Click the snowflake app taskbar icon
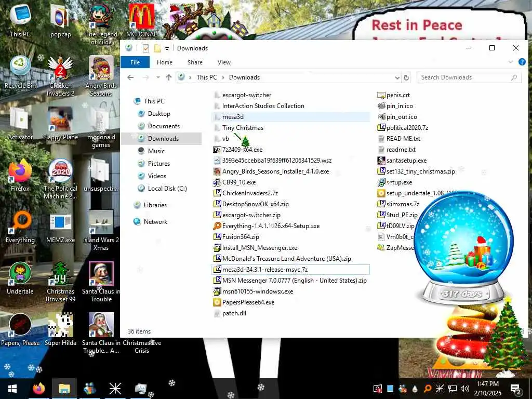This screenshot has width=532, height=399. (x=115, y=389)
